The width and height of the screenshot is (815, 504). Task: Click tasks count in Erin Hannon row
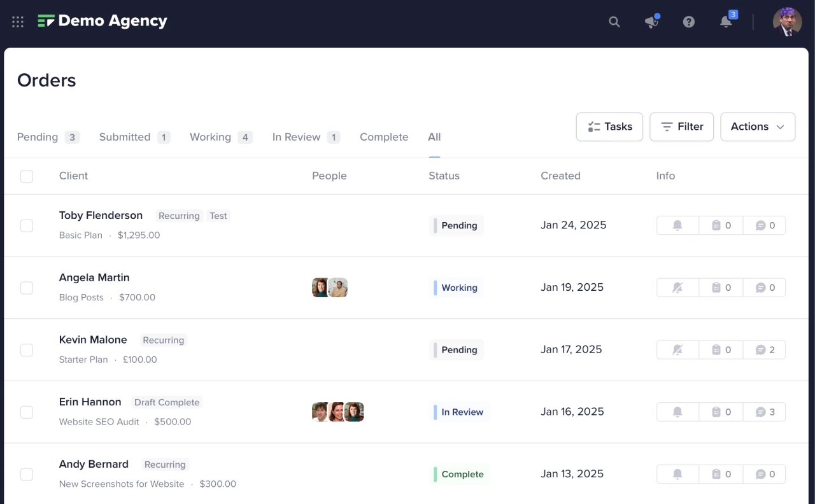pyautogui.click(x=721, y=412)
